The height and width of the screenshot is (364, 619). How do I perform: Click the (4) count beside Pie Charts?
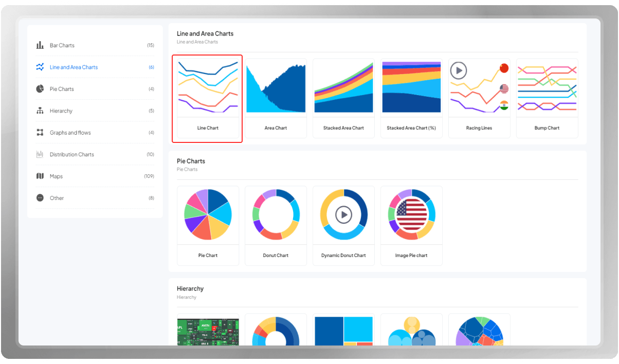click(152, 89)
